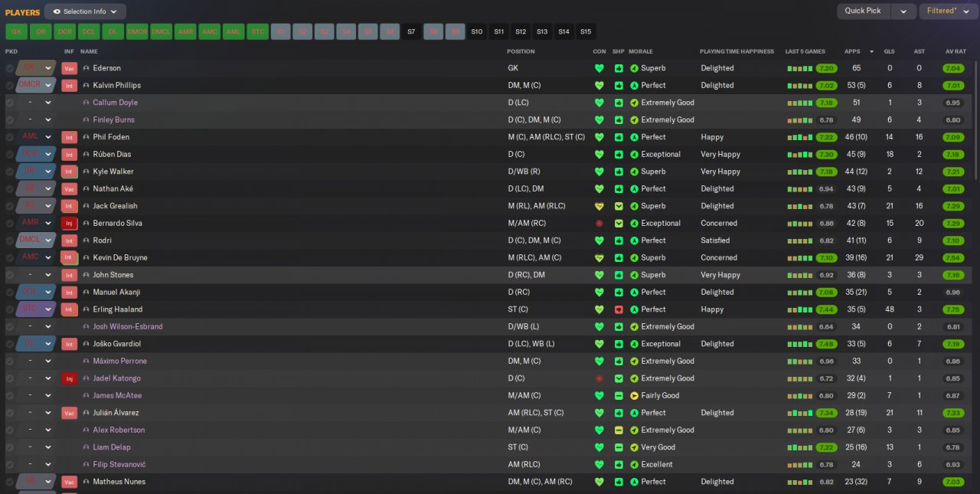980x494 pixels.
Task: Select the S10 substitute slot
Action: (477, 32)
